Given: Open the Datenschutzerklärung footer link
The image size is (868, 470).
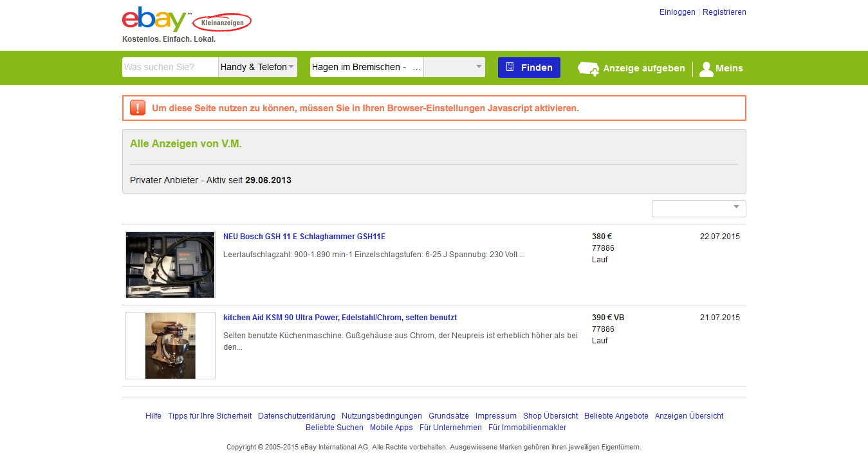Looking at the screenshot, I should (297, 416).
